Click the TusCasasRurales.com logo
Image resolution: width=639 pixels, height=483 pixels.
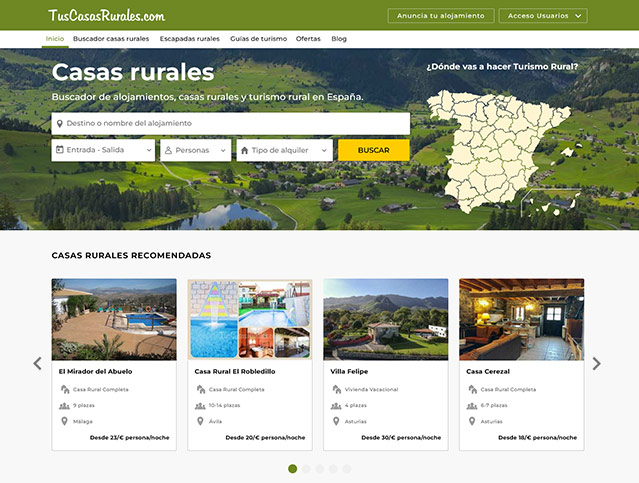pyautogui.click(x=106, y=16)
